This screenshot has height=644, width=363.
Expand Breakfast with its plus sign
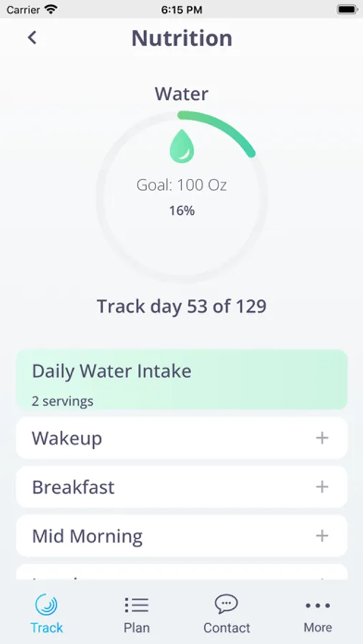tap(322, 487)
